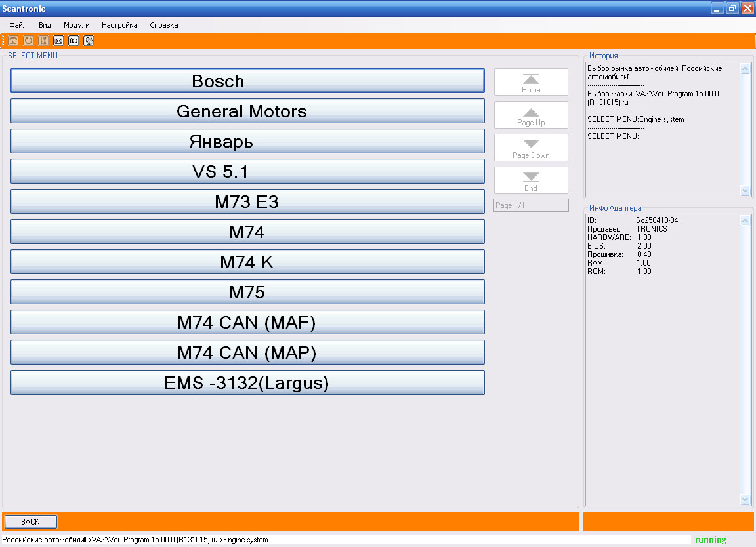Click the stacked pages toolbar icon
756x547 pixels.
[x=89, y=41]
